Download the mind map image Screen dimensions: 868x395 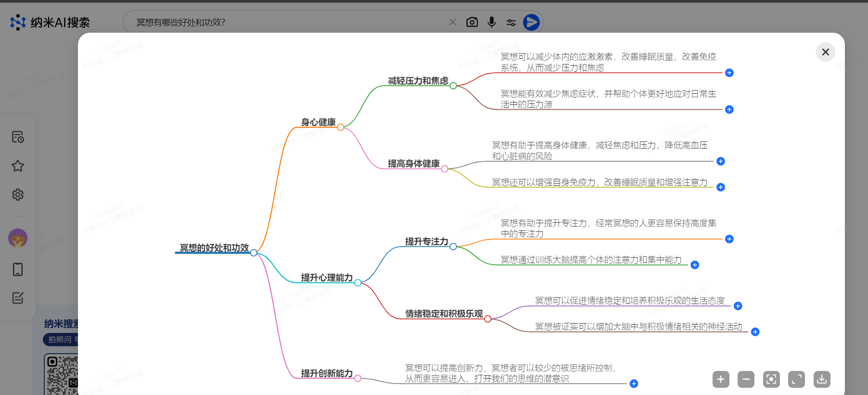coord(822,379)
